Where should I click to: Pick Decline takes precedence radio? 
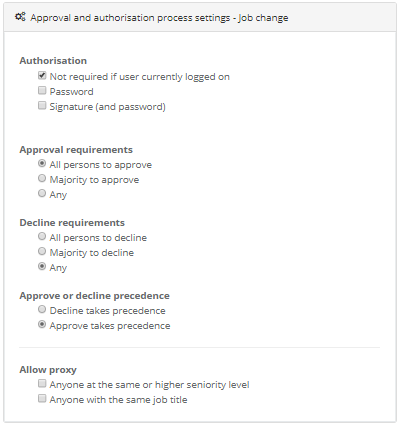coord(42,309)
